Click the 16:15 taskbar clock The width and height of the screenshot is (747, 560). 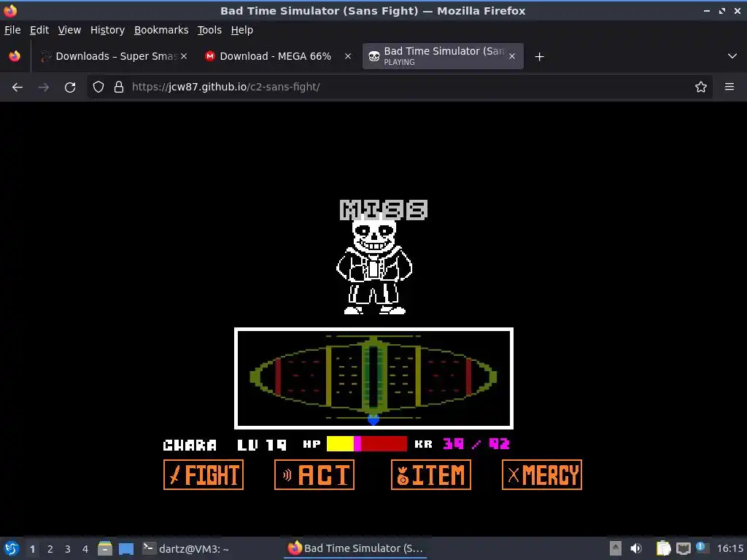[x=729, y=548]
